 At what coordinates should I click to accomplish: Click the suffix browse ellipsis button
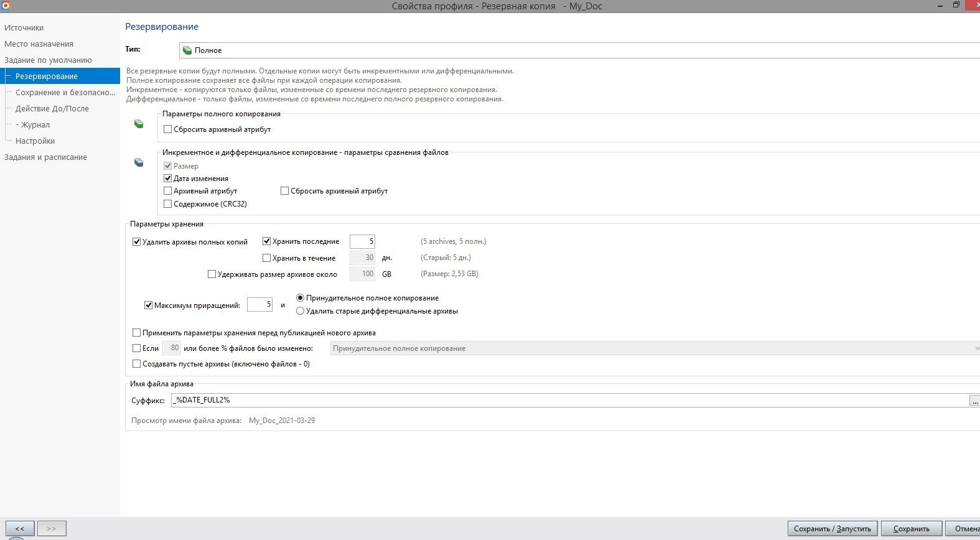click(x=974, y=401)
